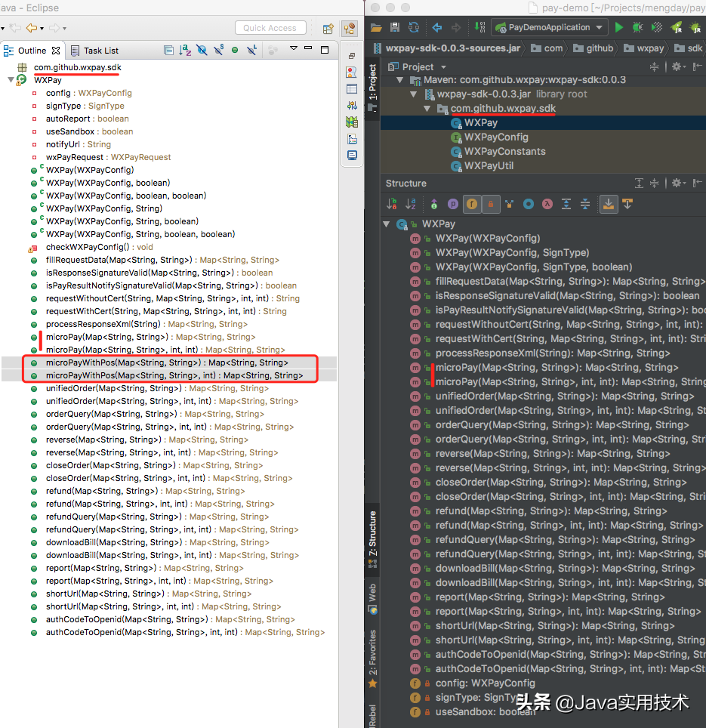Viewport: 706px width, 728px height.
Task: Open Project panel gear settings menu
Action: [679, 67]
